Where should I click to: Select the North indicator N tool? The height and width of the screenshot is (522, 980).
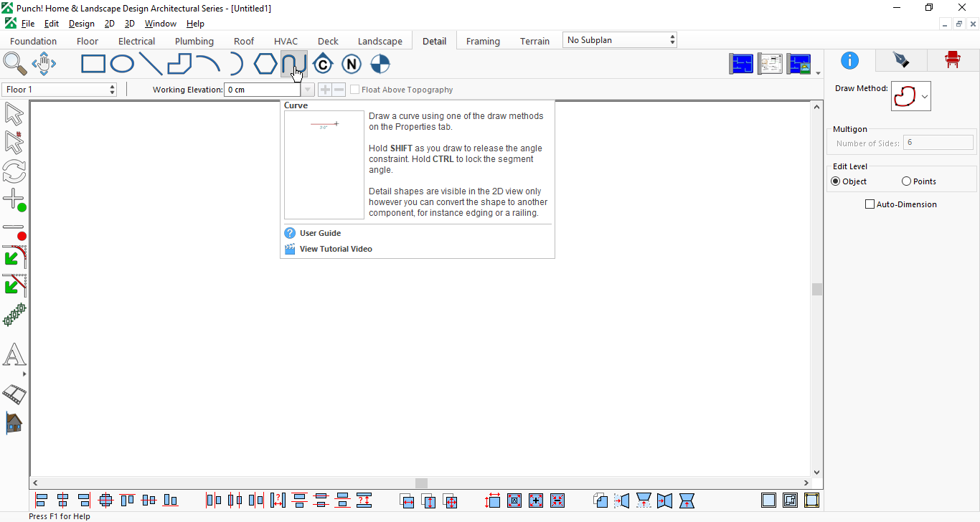[352, 65]
